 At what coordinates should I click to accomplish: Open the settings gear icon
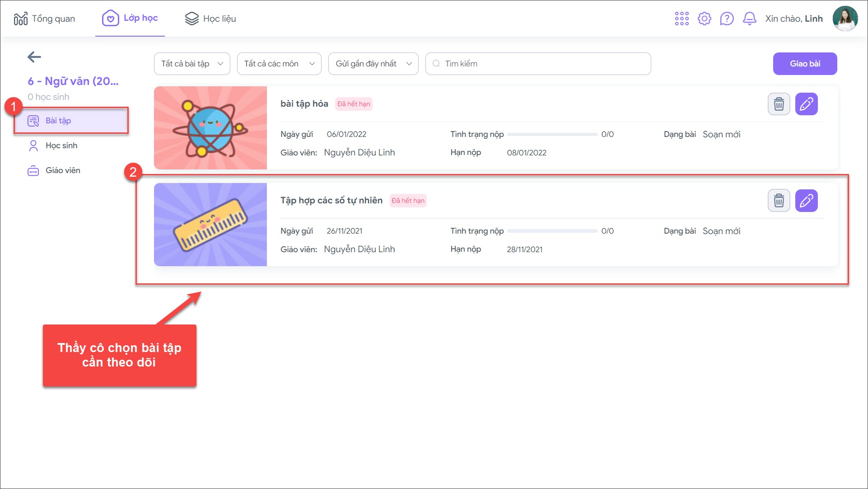point(704,19)
